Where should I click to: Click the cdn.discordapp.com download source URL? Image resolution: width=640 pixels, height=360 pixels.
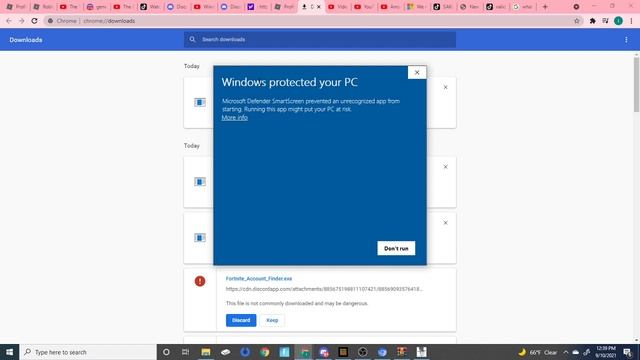(x=324, y=289)
